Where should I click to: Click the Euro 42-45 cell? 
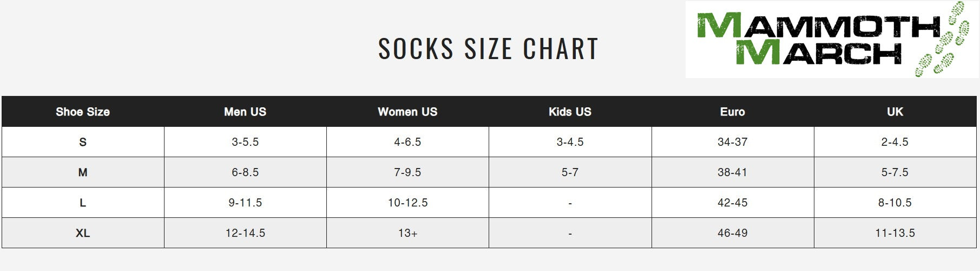pyautogui.click(x=732, y=203)
